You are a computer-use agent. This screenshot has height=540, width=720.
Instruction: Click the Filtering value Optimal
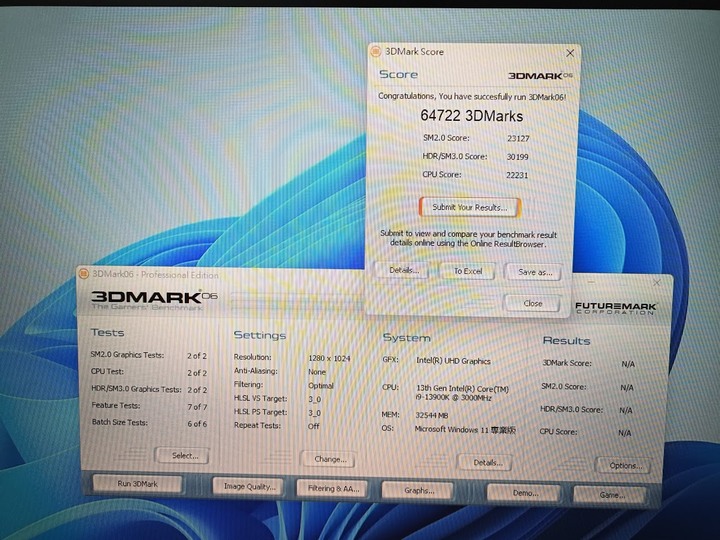[x=321, y=386]
